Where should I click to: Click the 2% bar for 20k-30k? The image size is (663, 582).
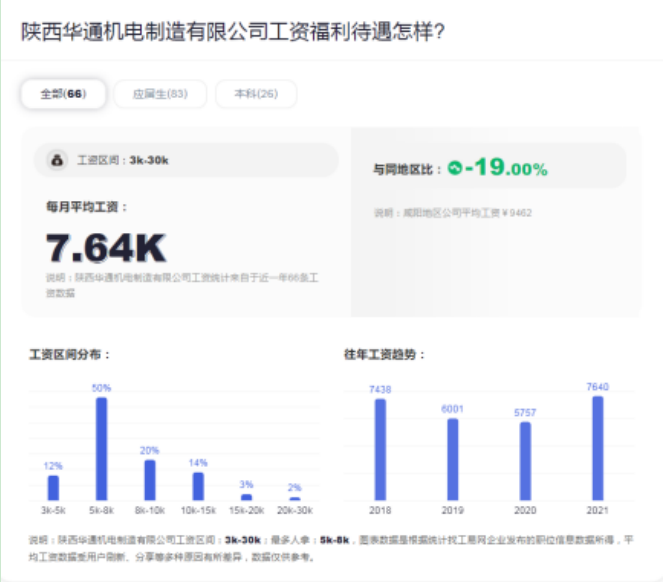point(295,499)
